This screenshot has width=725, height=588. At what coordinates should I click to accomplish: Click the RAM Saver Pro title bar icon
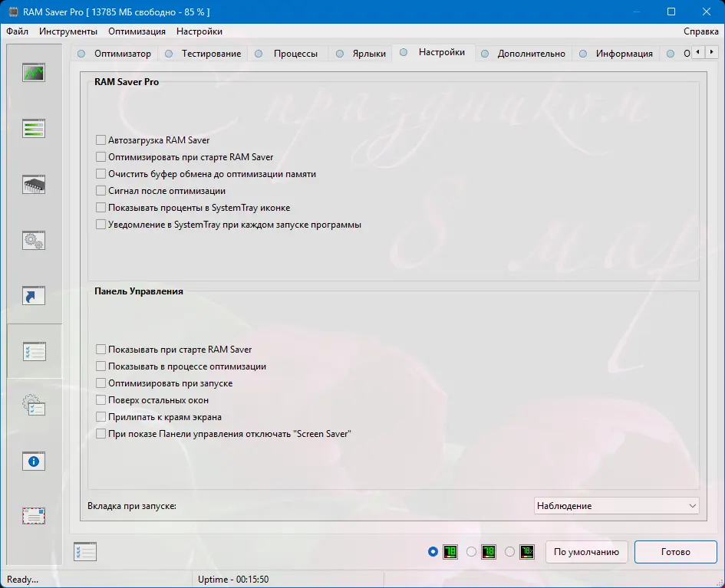tap(13, 12)
